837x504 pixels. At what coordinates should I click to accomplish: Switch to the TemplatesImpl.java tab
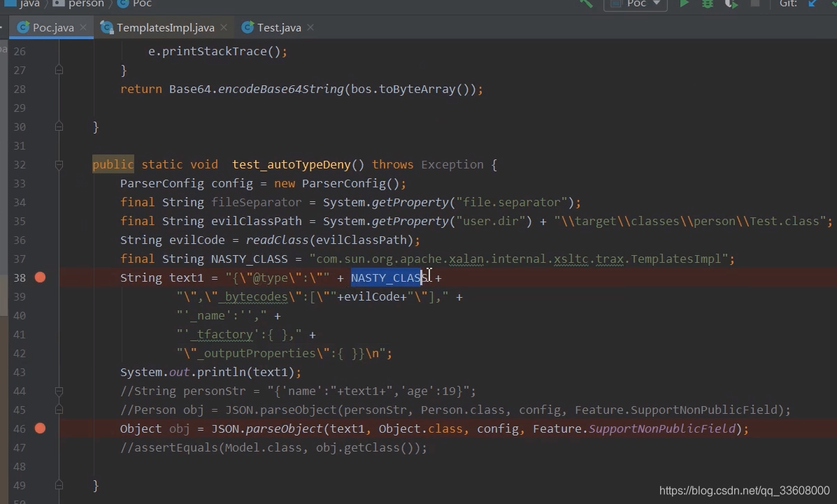pyautogui.click(x=165, y=28)
